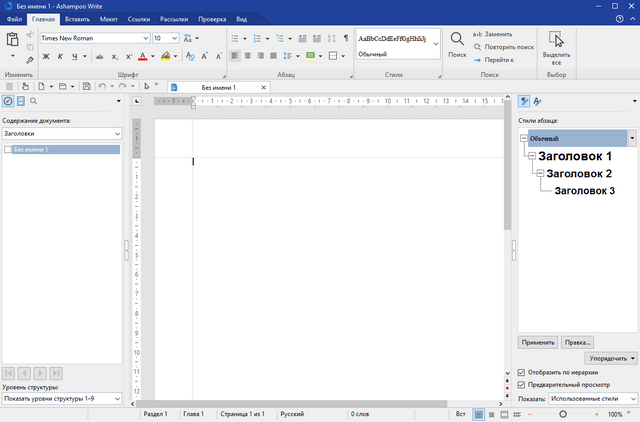Toggle the Вст insert mode indicator
This screenshot has width=640, height=422.
[x=460, y=414]
